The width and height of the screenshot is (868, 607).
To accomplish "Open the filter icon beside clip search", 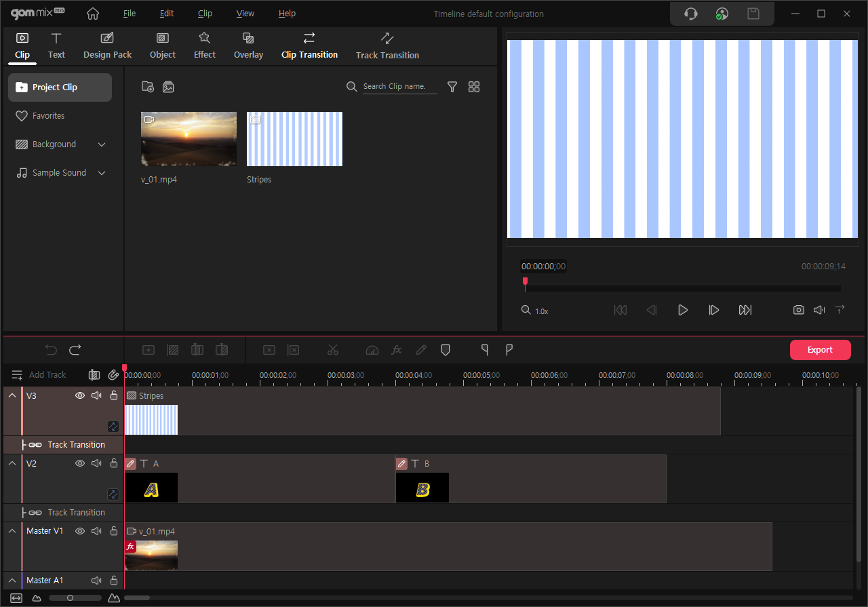I will 452,87.
